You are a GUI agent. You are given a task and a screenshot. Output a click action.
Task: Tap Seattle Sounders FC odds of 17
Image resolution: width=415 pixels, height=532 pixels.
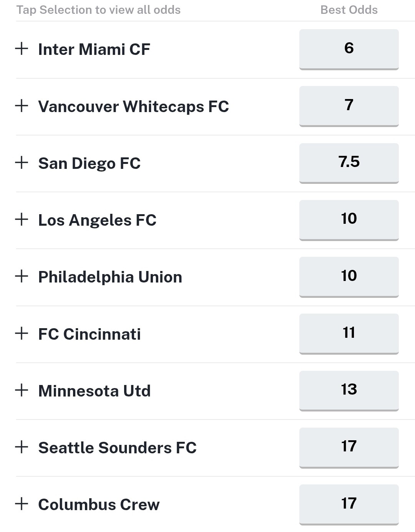coord(349,447)
